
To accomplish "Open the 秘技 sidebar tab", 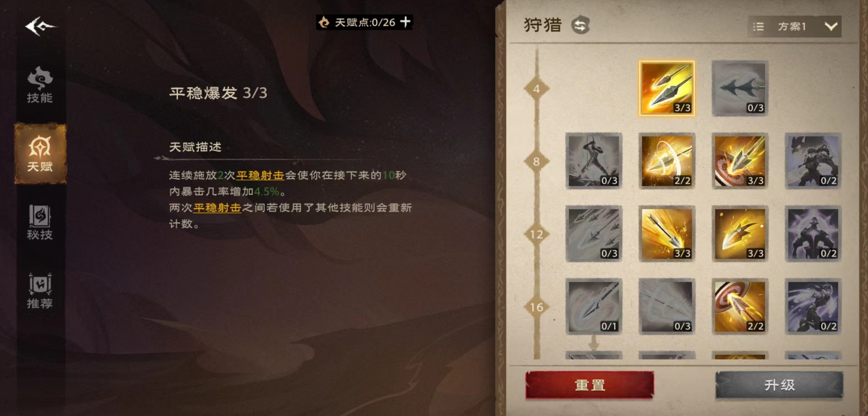I will 40,222.
